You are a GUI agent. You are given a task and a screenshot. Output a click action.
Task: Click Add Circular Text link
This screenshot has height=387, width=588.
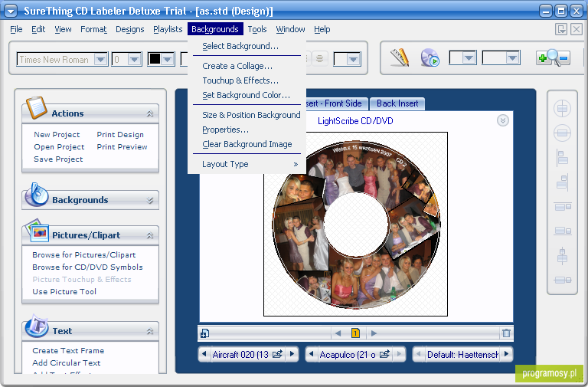pos(66,363)
